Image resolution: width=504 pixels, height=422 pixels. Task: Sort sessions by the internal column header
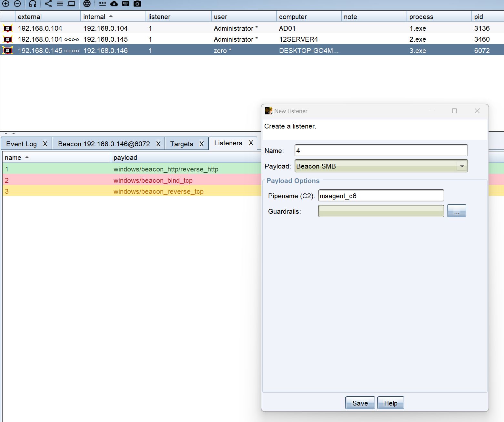(x=94, y=17)
